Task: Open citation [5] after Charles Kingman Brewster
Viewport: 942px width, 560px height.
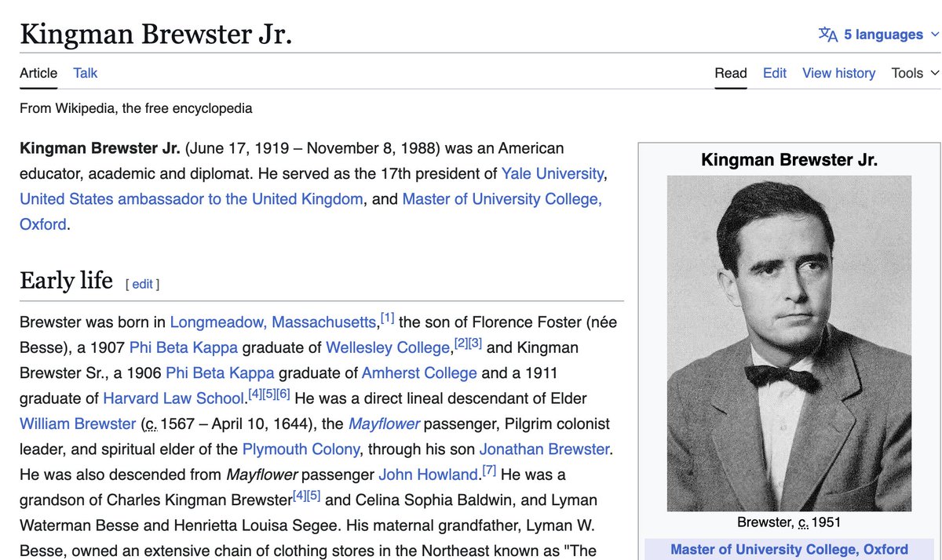Action: 314,496
